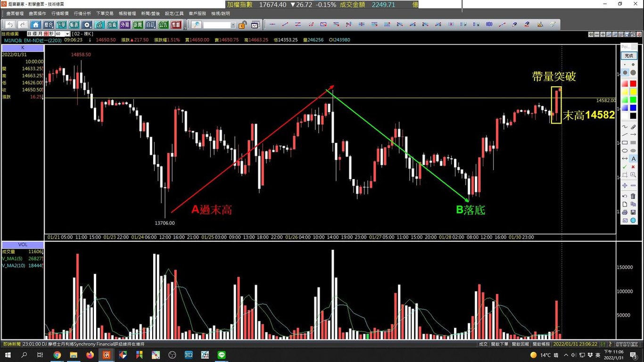Open Firefox from the Windows taskbar
The image size is (644, 362).
click(x=90, y=355)
